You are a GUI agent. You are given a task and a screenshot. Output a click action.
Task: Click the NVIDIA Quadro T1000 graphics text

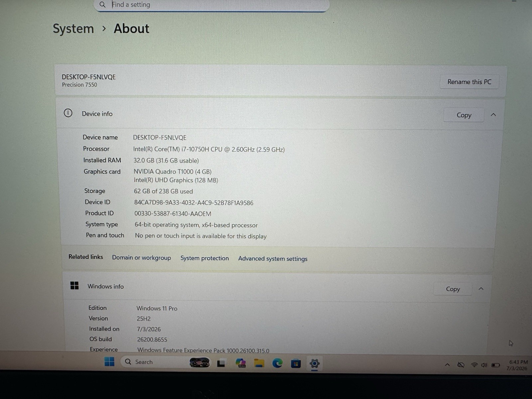pos(173,171)
